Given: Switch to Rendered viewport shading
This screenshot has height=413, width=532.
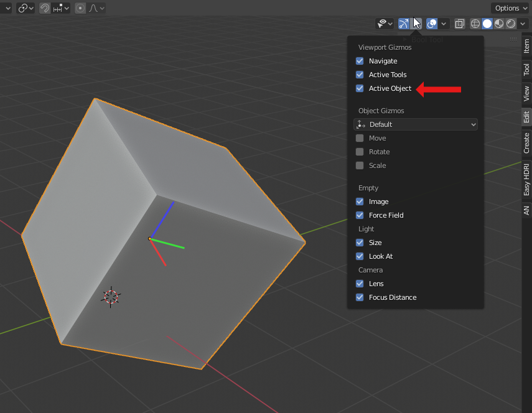Looking at the screenshot, I should tap(511, 24).
